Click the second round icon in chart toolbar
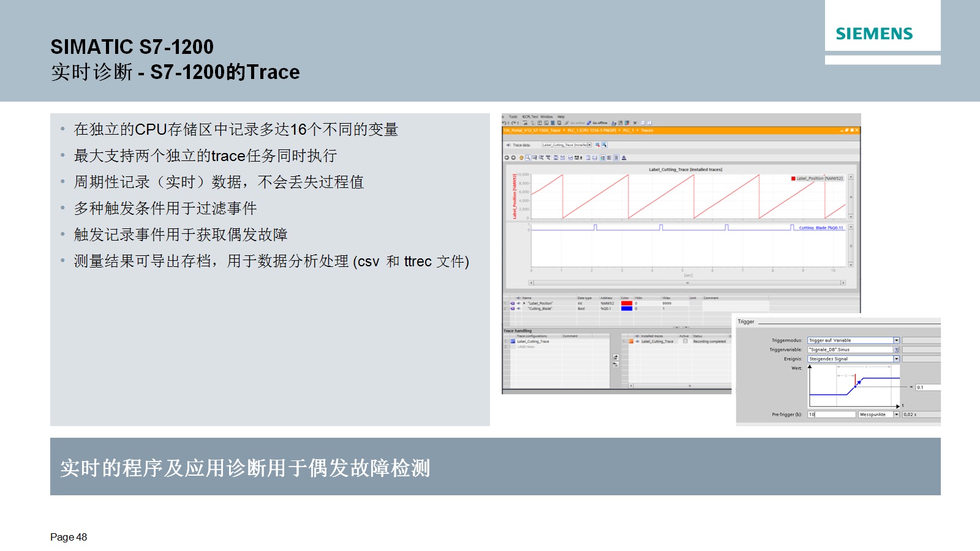This screenshot has width=980, height=551. point(513,158)
